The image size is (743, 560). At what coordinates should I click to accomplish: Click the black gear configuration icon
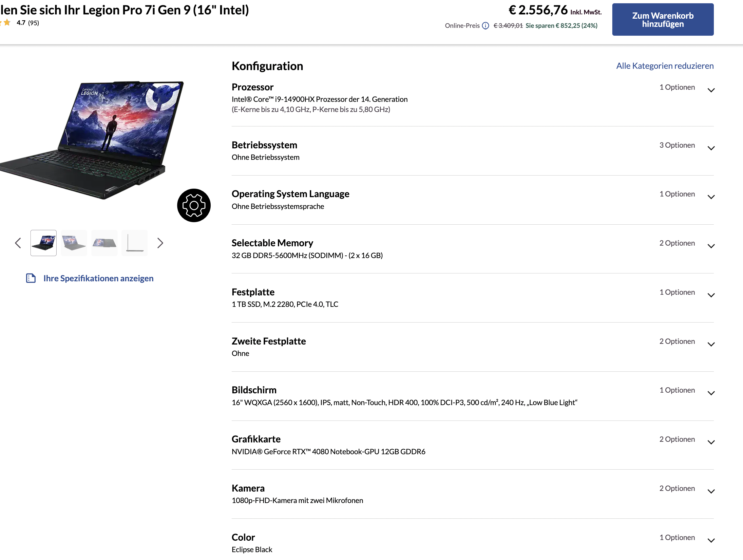click(194, 205)
